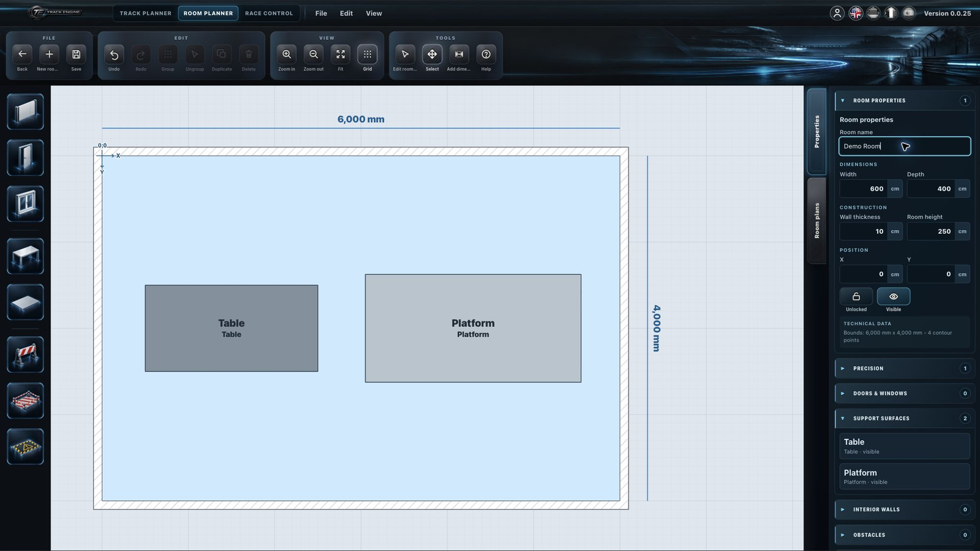980x551 pixels.
Task: Pick the Add dimension tool
Action: (459, 54)
